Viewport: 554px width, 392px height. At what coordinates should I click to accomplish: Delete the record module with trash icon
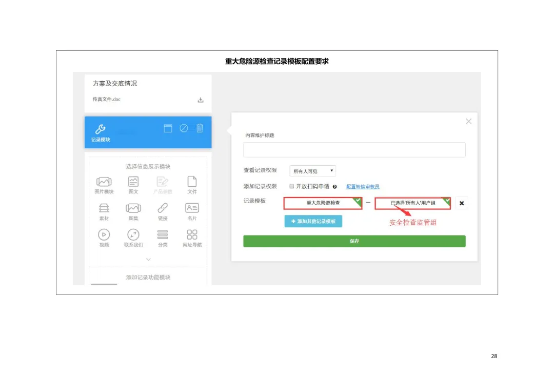(200, 128)
